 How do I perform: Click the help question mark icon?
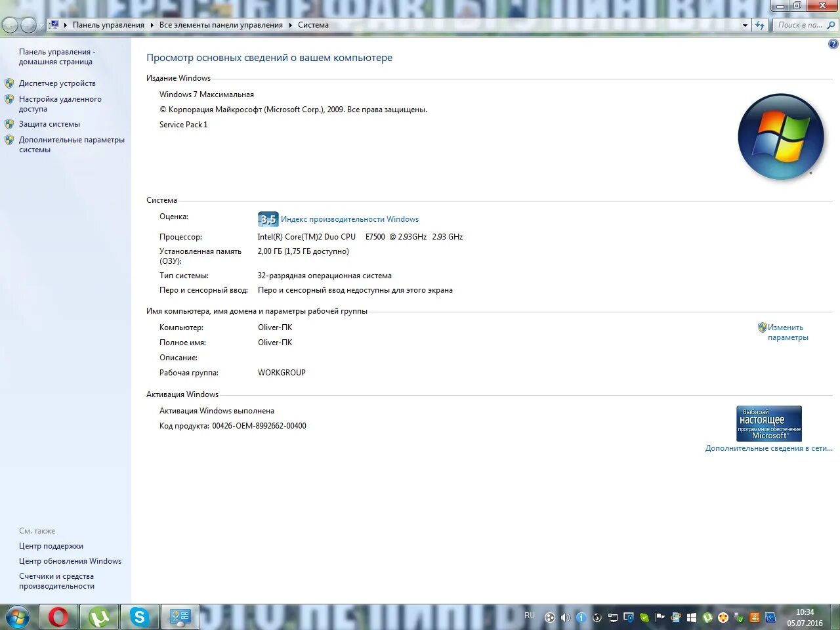(833, 44)
